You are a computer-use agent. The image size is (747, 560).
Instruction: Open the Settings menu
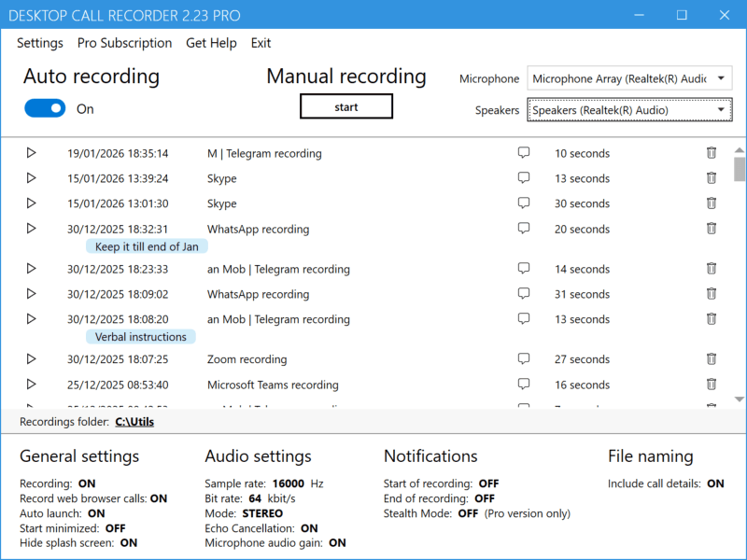[40, 43]
